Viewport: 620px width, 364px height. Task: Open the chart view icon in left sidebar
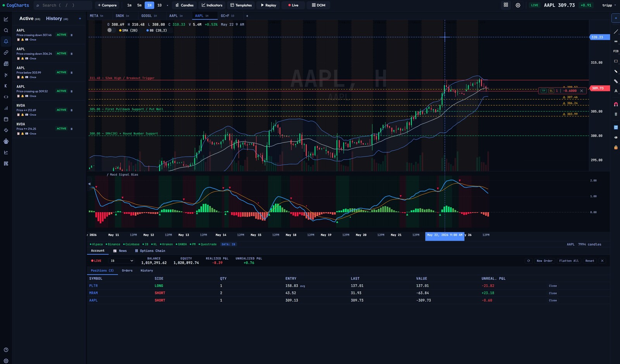[x=6, y=19]
